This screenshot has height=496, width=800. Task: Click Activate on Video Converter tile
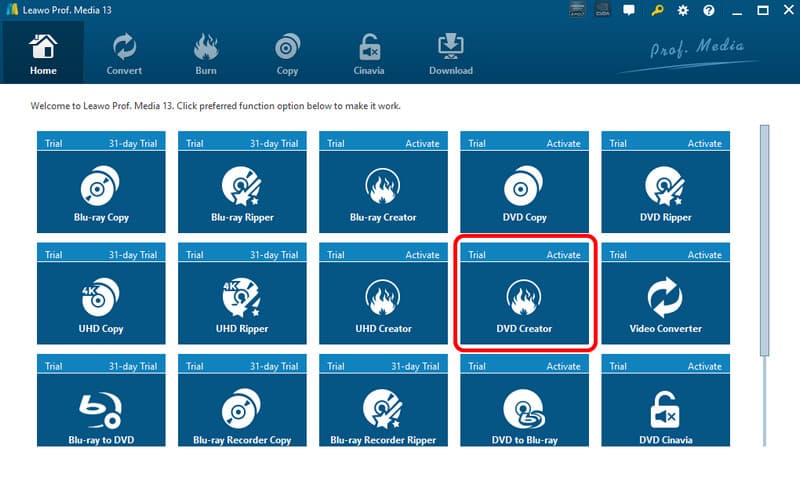(x=705, y=255)
